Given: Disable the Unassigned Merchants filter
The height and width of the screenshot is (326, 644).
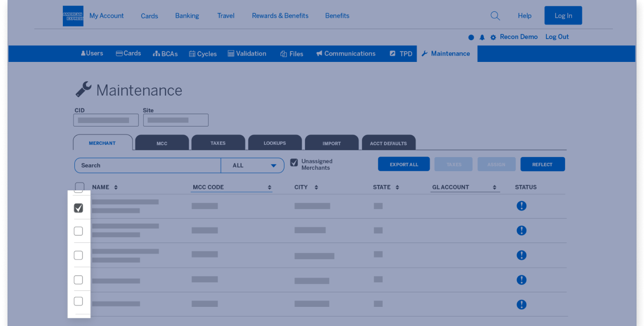Looking at the screenshot, I should click(294, 162).
